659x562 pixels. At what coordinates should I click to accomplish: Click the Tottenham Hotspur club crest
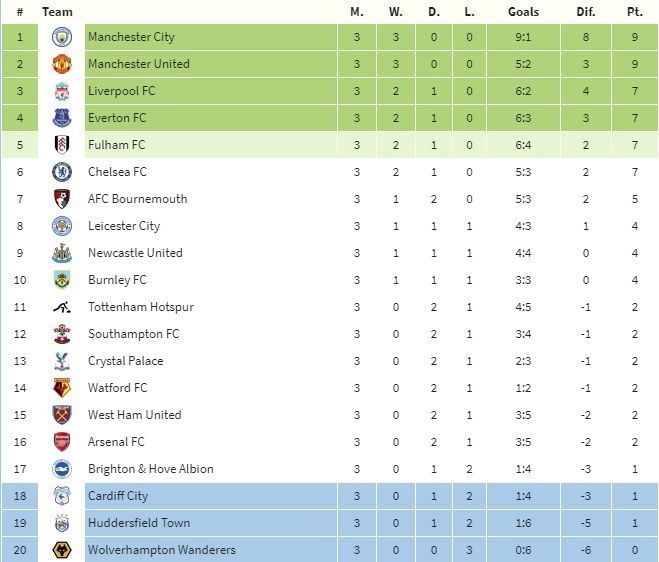coord(62,307)
